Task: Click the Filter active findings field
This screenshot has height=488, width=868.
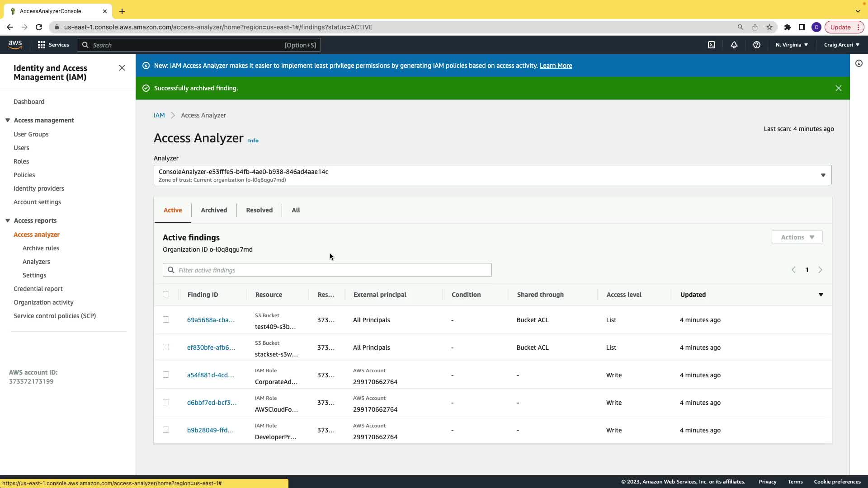Action: (327, 270)
